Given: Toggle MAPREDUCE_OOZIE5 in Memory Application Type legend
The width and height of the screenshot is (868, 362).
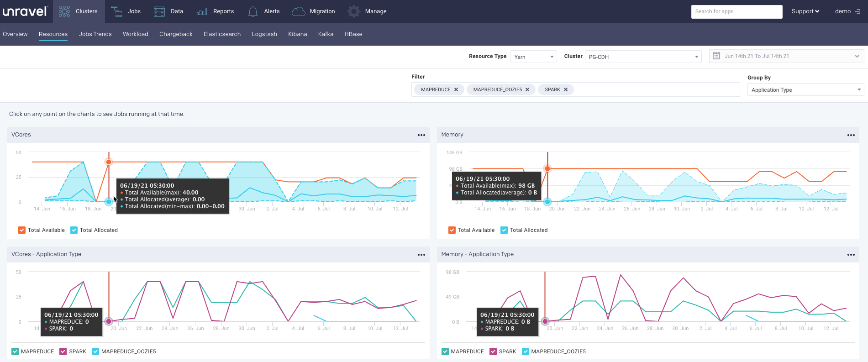Looking at the screenshot, I should pos(526,352).
